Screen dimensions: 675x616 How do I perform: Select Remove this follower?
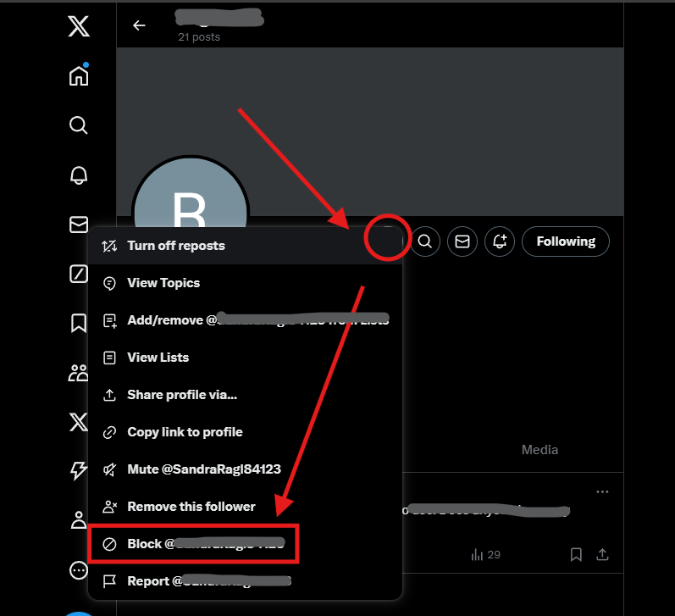pyautogui.click(x=245, y=507)
